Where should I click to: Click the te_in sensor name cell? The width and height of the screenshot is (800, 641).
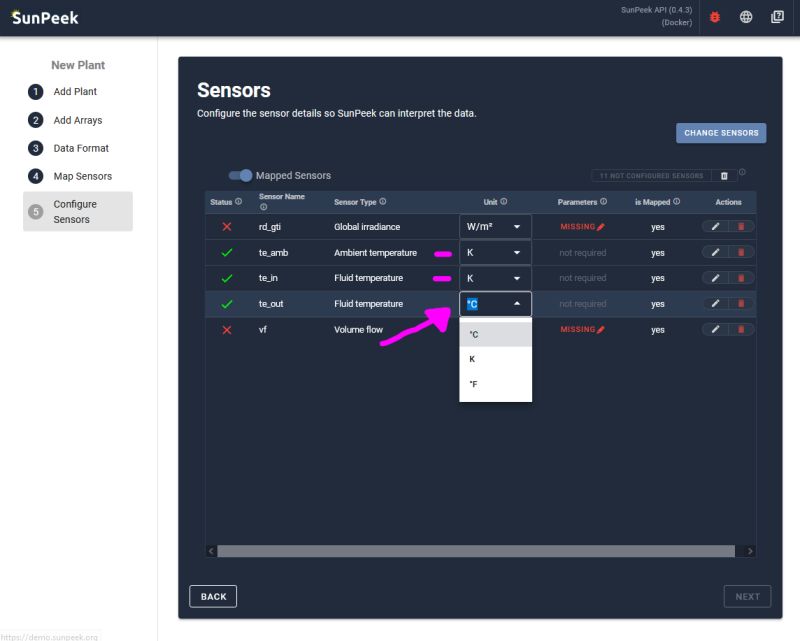[268, 278]
